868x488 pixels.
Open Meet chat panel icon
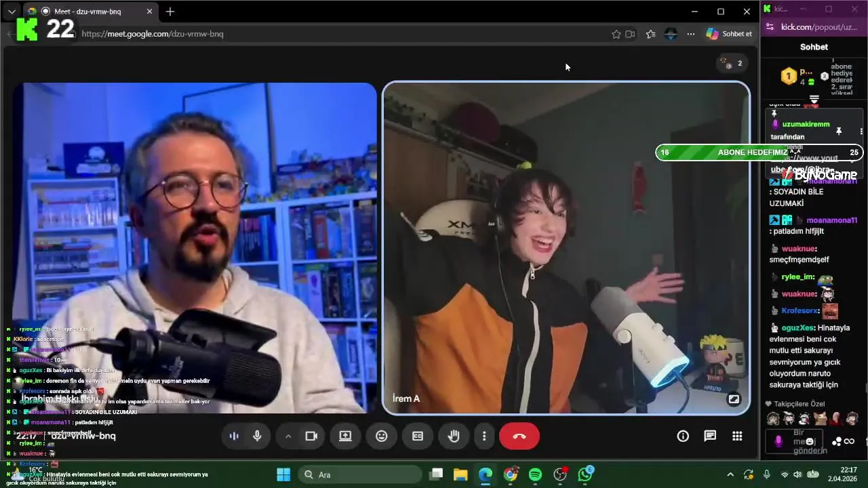coord(710,436)
